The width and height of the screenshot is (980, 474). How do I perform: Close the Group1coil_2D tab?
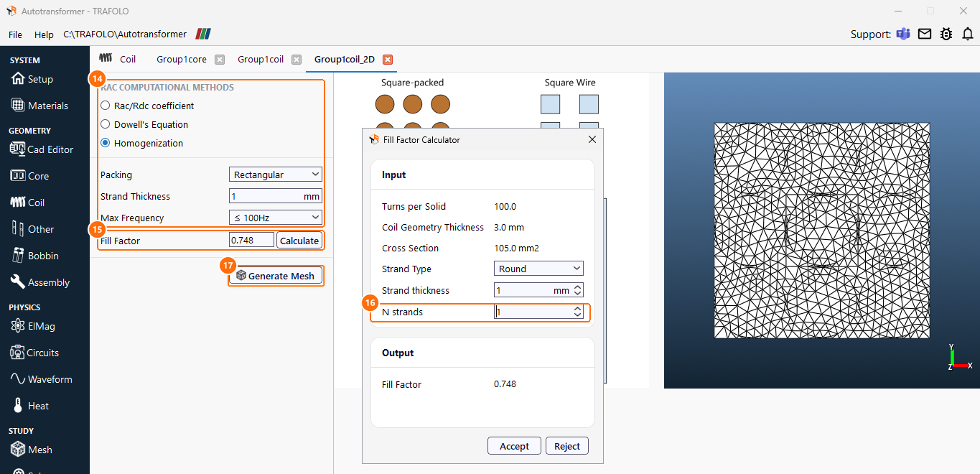click(x=388, y=60)
